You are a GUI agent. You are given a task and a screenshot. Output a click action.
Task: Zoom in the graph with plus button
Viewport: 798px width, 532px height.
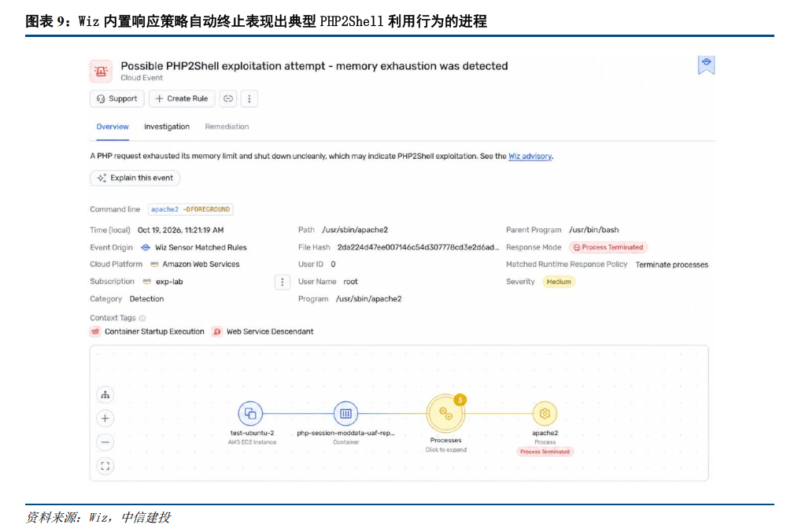pyautogui.click(x=105, y=419)
